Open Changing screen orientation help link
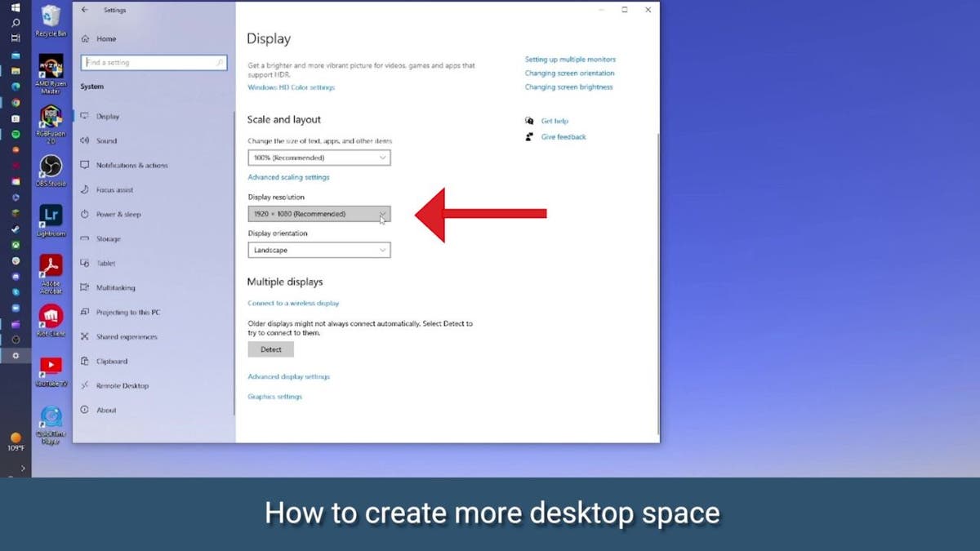 pyautogui.click(x=569, y=73)
